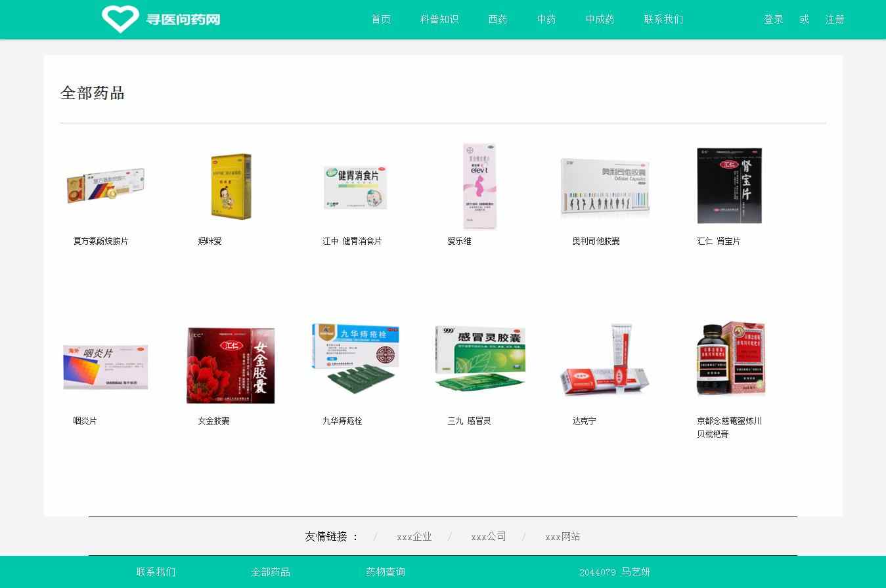Click the heart logo icon
The height and width of the screenshot is (588, 886).
click(120, 19)
